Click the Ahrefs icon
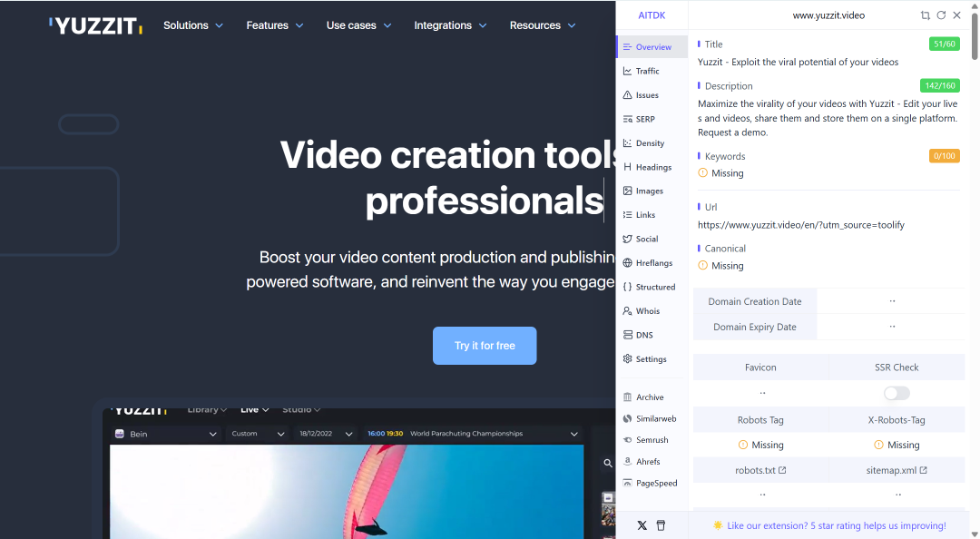Image resolution: width=980 pixels, height=539 pixels. pyautogui.click(x=628, y=462)
